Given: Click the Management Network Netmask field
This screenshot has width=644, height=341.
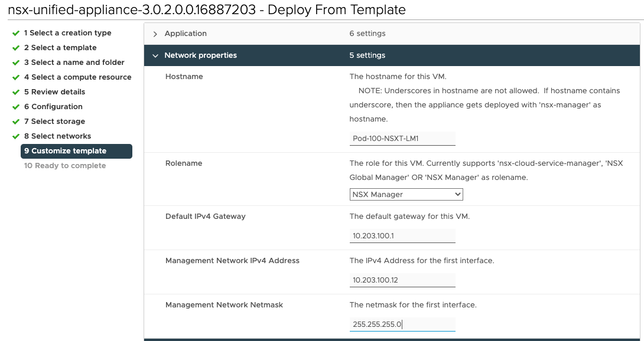Looking at the screenshot, I should (402, 324).
